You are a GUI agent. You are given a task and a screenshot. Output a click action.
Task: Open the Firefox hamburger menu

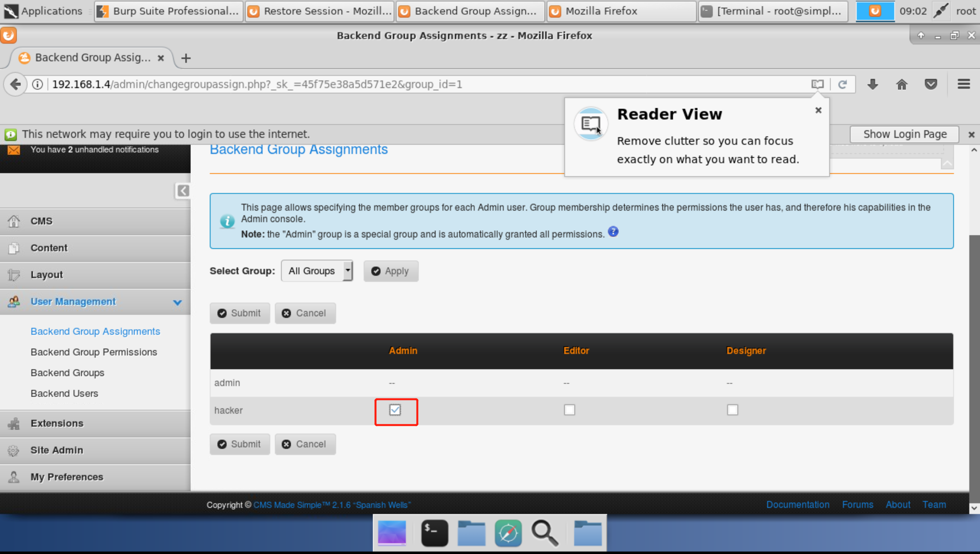pyautogui.click(x=963, y=84)
